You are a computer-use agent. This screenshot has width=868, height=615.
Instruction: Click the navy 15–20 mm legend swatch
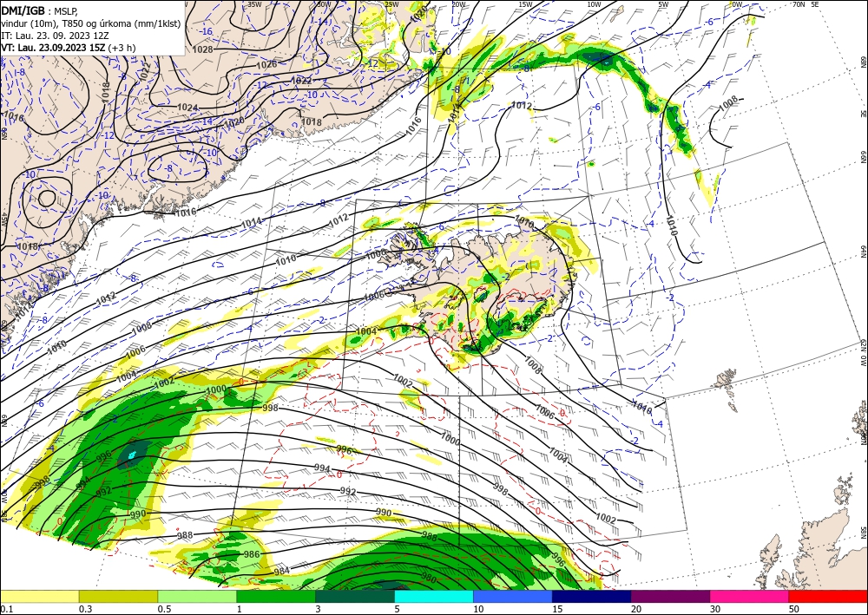(592, 596)
